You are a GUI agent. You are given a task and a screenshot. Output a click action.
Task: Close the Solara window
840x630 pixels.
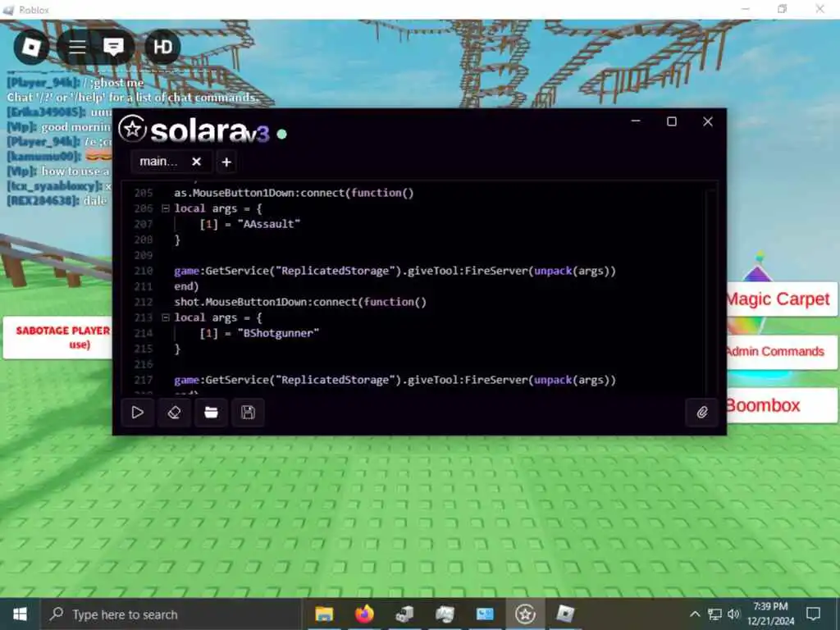(708, 121)
